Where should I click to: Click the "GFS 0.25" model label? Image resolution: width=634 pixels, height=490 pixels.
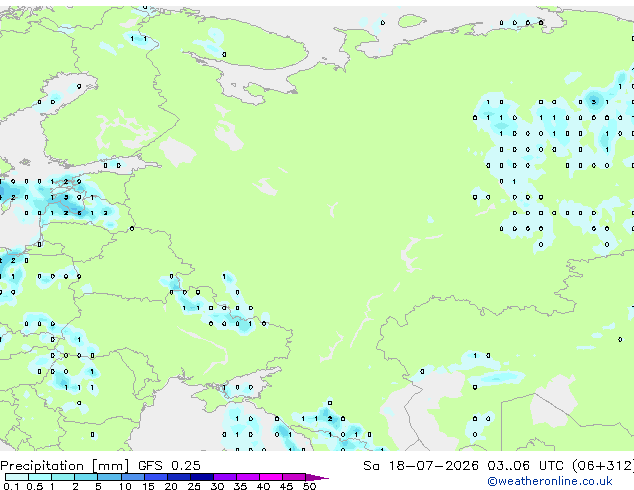(169, 465)
